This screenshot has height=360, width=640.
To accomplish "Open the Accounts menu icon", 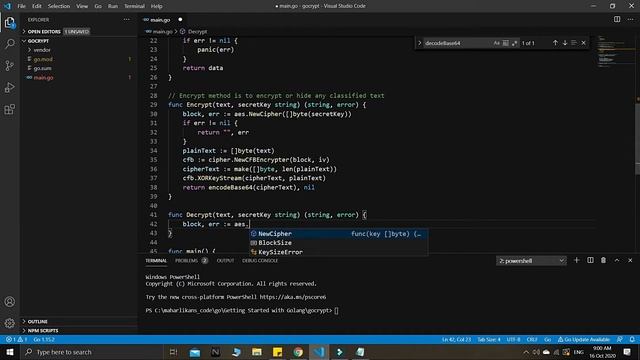I will (10, 302).
